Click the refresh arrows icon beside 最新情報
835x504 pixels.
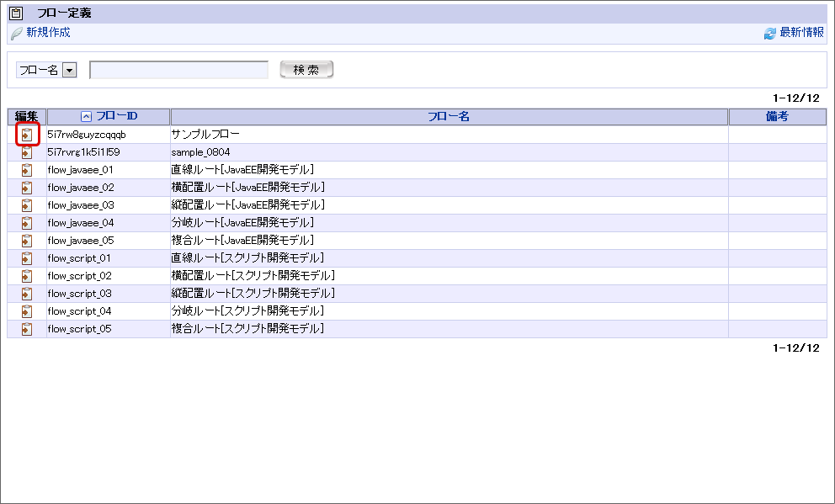[x=770, y=34]
